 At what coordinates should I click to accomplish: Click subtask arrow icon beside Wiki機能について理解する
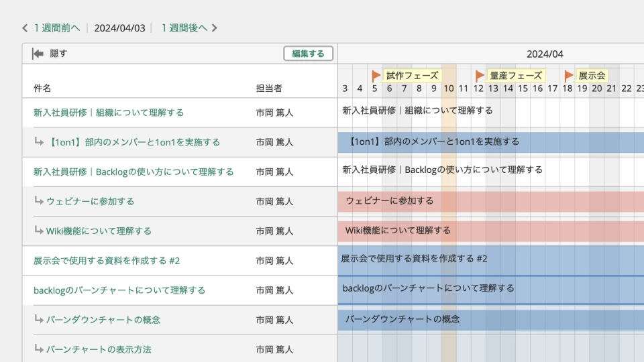39,230
